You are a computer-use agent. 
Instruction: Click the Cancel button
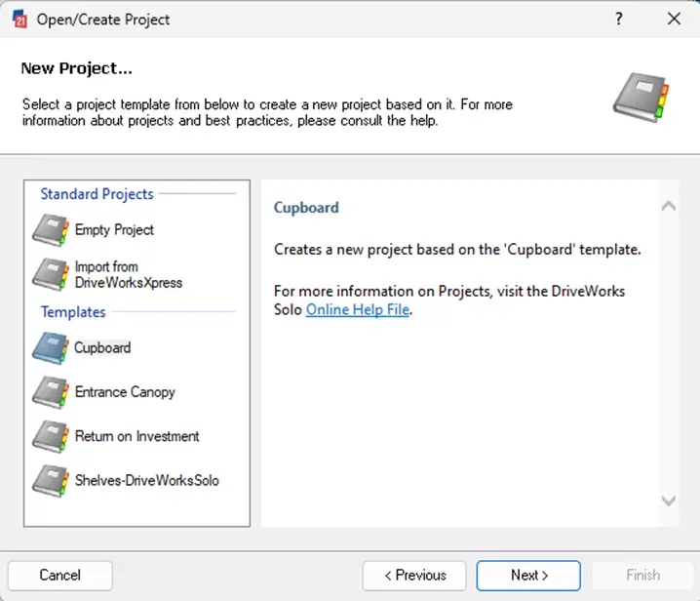coord(60,576)
